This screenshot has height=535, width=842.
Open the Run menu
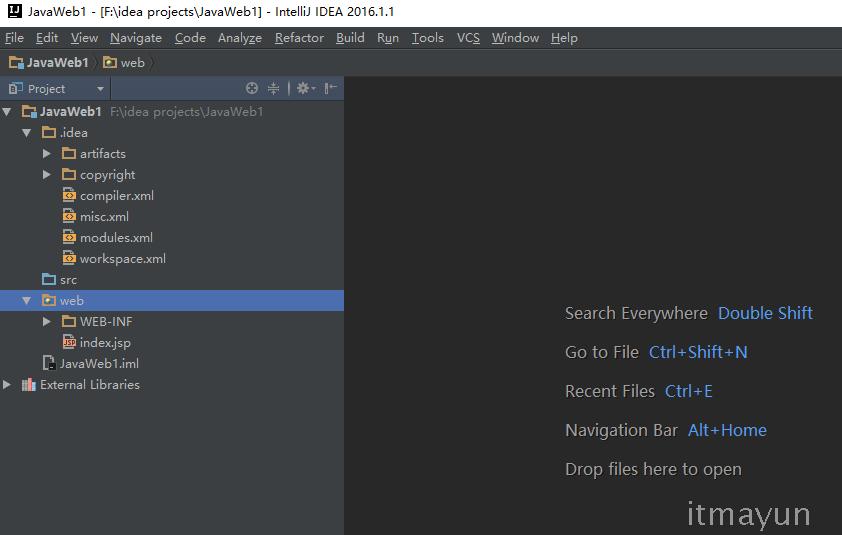click(x=388, y=38)
